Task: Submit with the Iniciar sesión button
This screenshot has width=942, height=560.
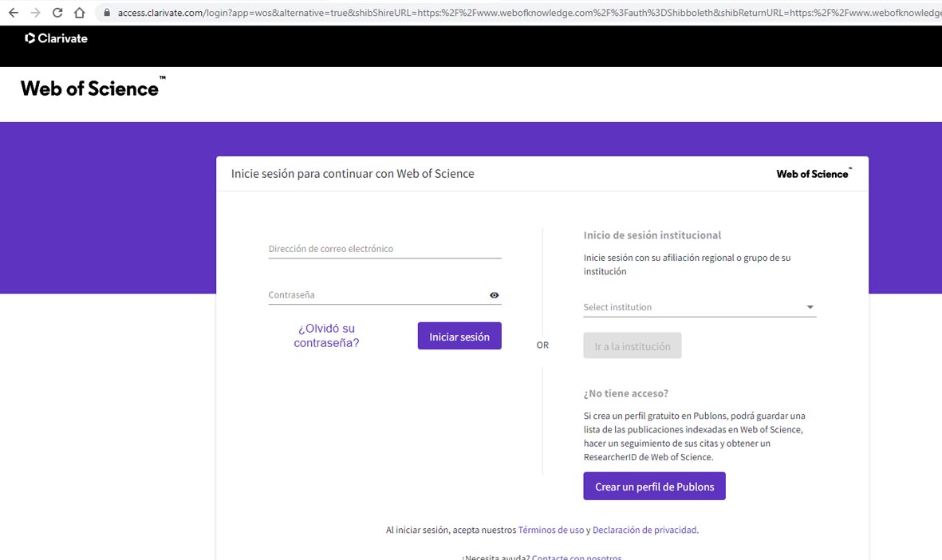Action: coord(459,336)
